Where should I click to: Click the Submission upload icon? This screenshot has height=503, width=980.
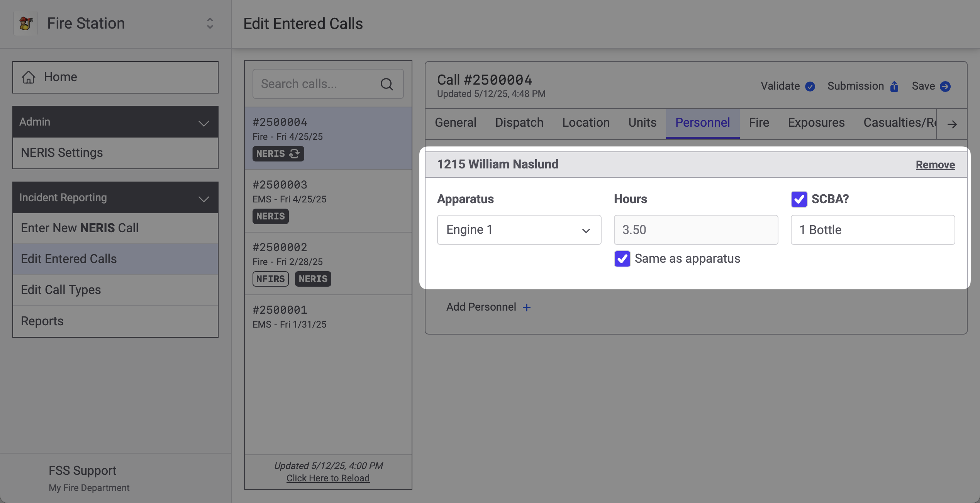click(894, 86)
